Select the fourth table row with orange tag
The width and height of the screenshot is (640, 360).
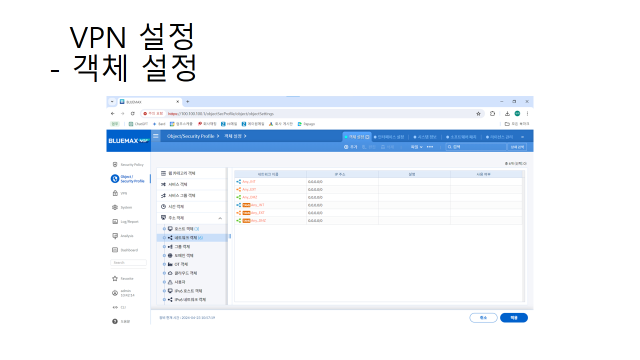[x=378, y=205]
